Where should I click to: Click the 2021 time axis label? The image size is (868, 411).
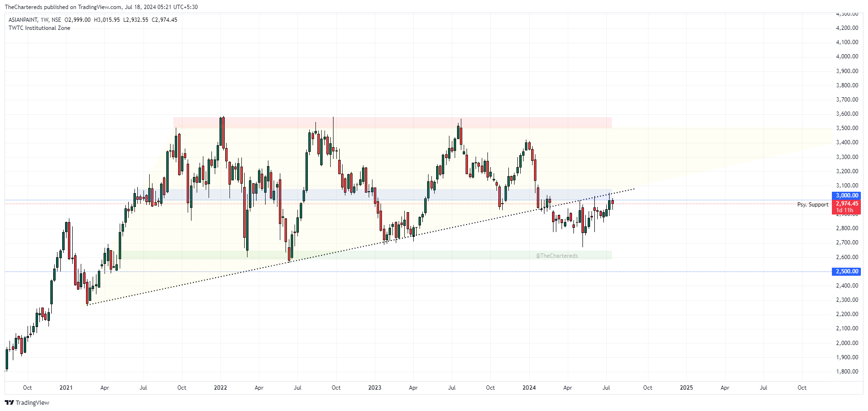(66, 388)
